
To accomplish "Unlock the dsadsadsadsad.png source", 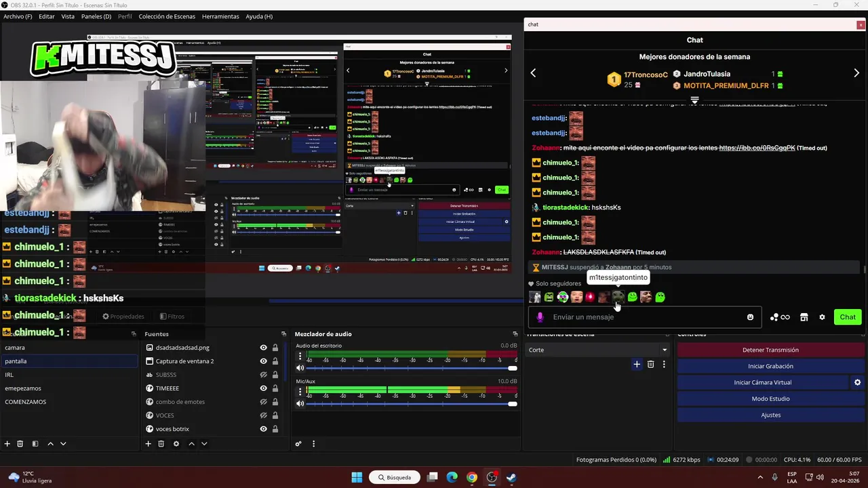I will 275,348.
